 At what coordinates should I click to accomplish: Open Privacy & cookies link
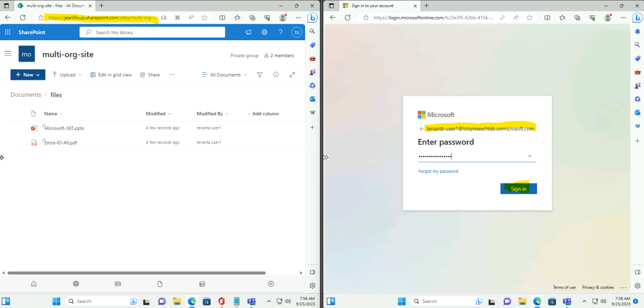pos(597,287)
